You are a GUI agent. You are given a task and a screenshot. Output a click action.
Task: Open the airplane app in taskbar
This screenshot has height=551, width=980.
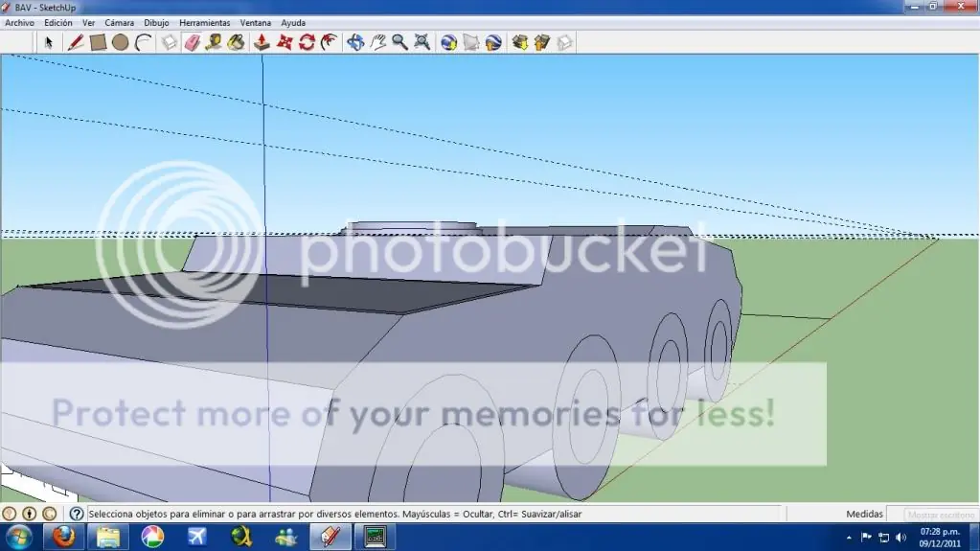(x=197, y=537)
